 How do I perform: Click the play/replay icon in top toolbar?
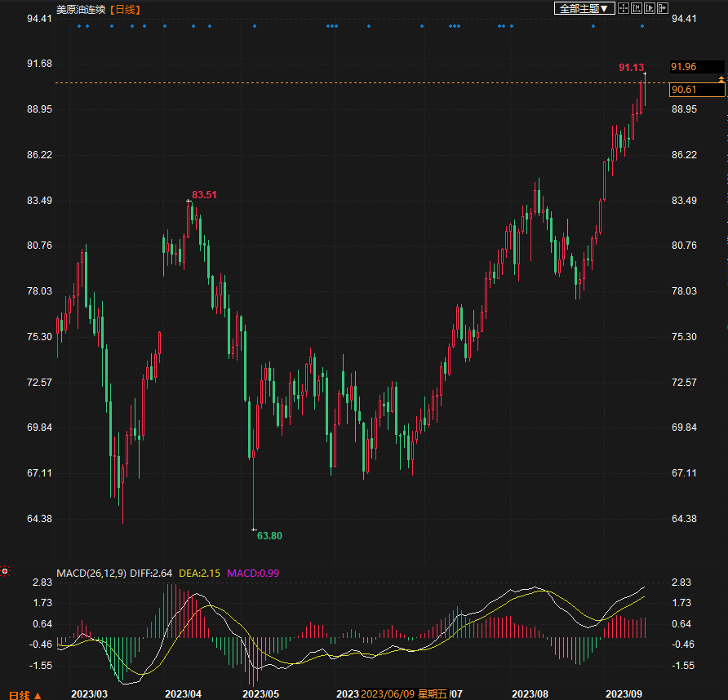pos(650,8)
